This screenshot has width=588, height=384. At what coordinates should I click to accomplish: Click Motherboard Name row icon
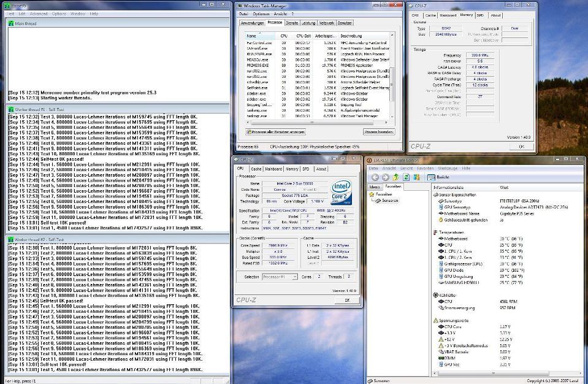pyautogui.click(x=441, y=213)
